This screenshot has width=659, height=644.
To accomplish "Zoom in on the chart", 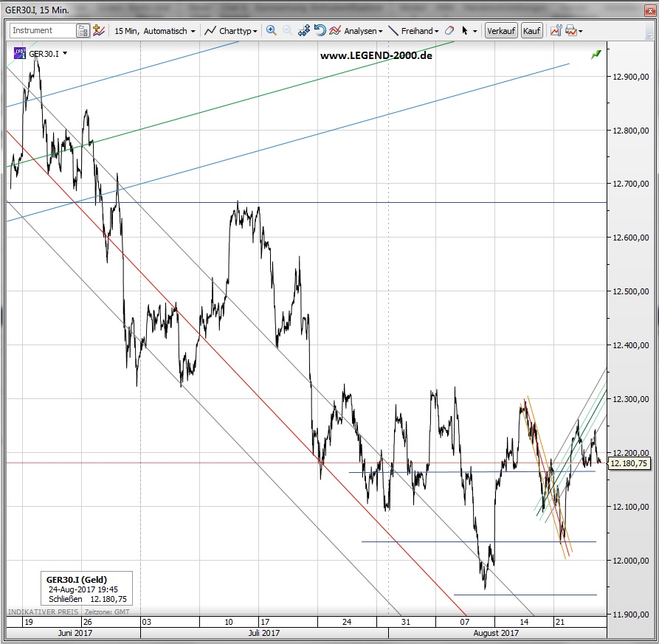I will (272, 31).
